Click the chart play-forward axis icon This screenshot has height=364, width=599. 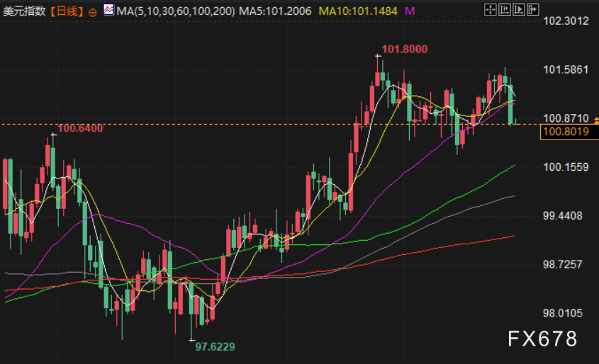tap(518, 9)
